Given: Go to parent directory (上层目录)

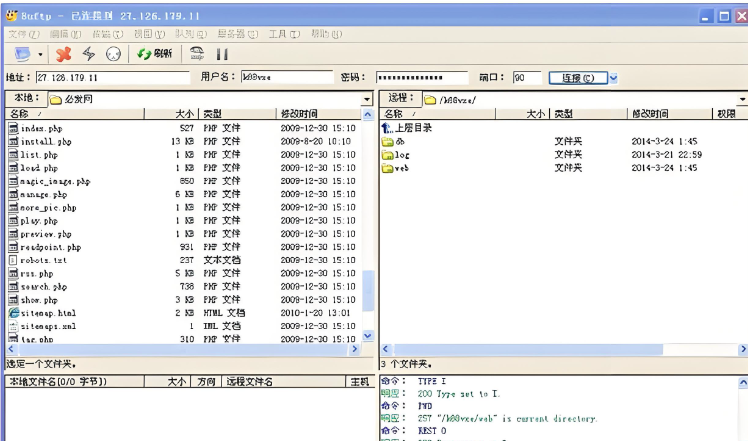Looking at the screenshot, I should (x=412, y=128).
